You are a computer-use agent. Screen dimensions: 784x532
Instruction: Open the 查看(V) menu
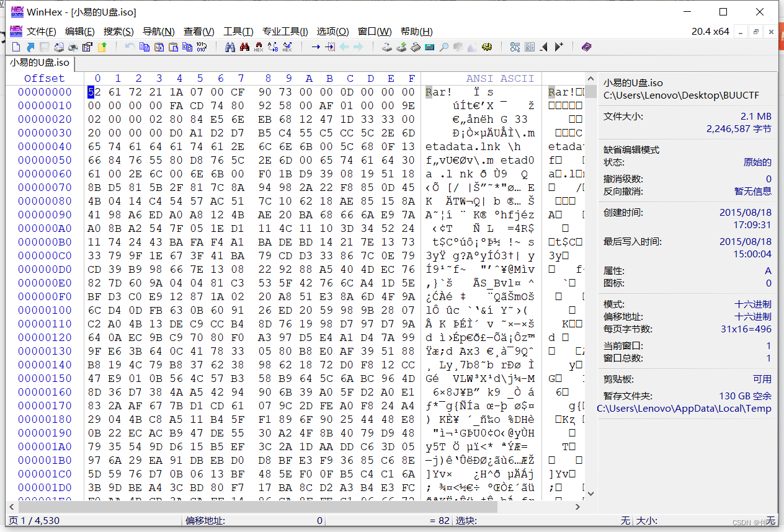(199, 32)
